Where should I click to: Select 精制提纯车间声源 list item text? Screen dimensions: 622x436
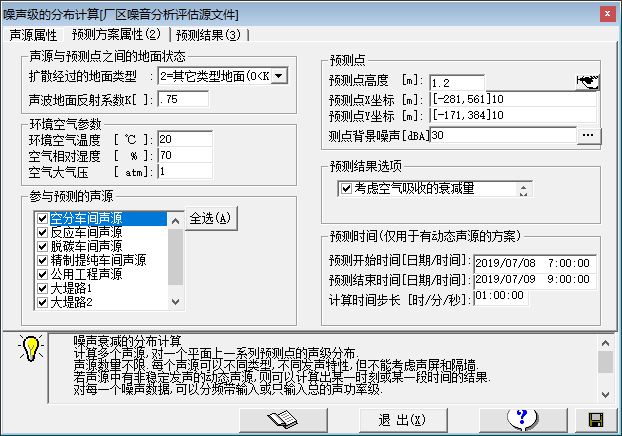pyautogui.click(x=98, y=260)
